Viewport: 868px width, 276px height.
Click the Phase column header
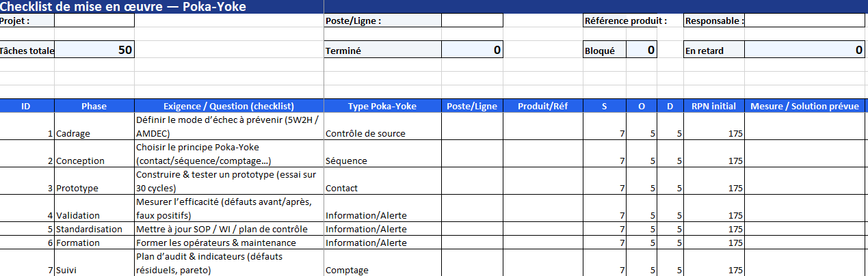pyautogui.click(x=94, y=106)
